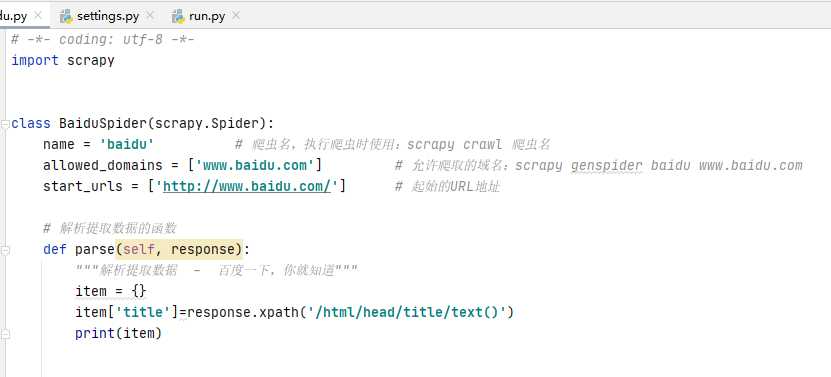Click the allowed_domains variable name
The width and height of the screenshot is (831, 377).
(x=102, y=166)
